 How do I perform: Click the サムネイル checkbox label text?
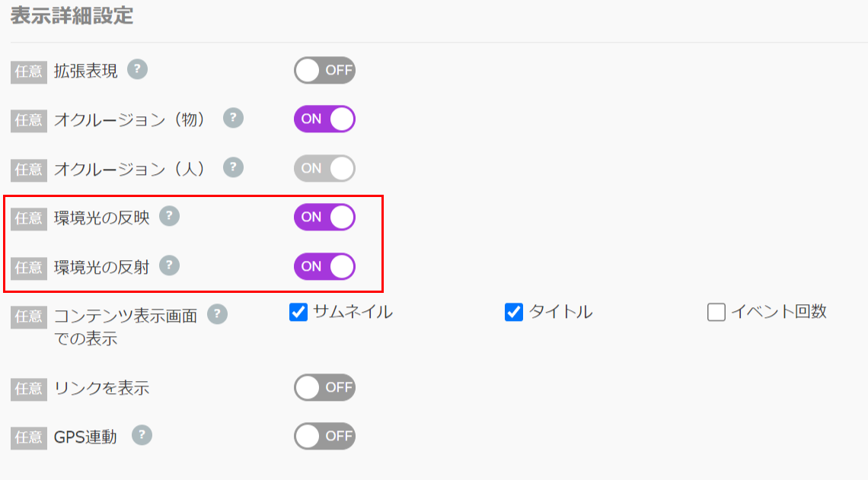pyautogui.click(x=353, y=312)
